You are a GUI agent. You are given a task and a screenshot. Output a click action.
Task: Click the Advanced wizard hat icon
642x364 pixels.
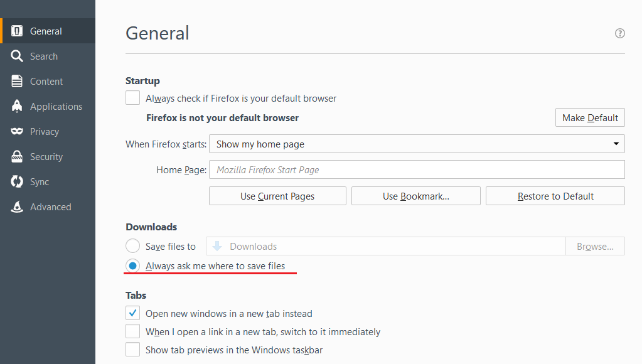click(x=17, y=206)
